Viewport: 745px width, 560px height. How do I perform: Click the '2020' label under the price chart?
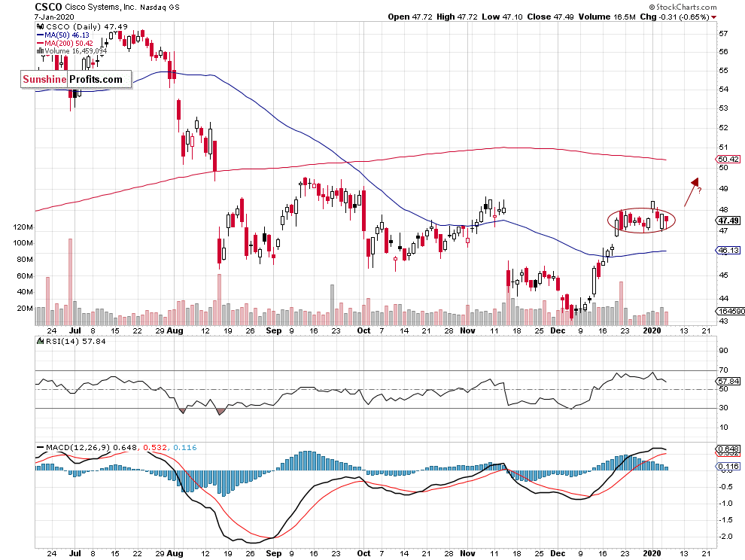[652, 330]
